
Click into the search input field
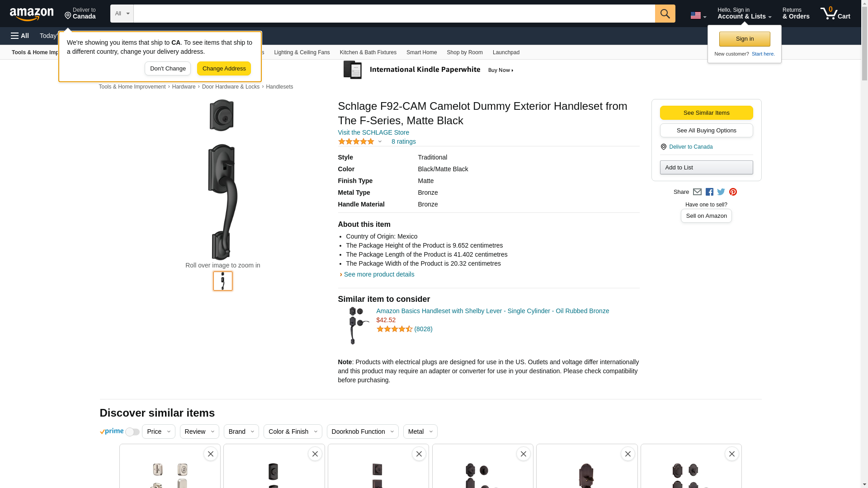(x=394, y=14)
